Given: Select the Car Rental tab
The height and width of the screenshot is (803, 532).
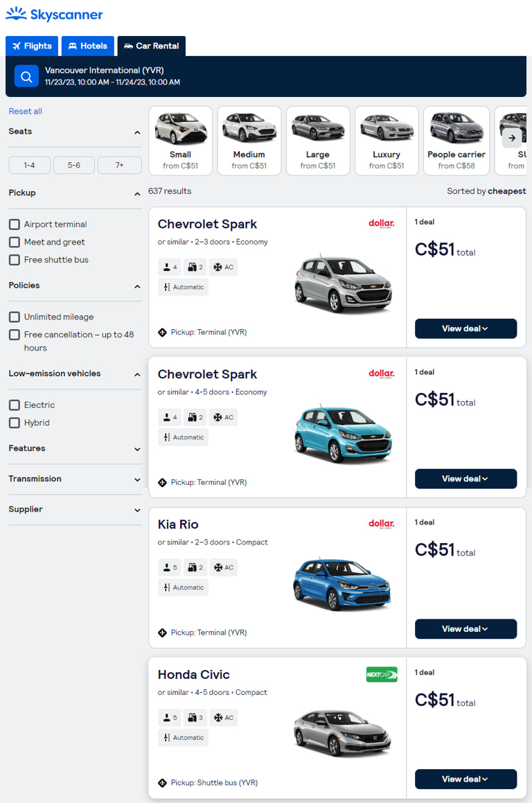Looking at the screenshot, I should [x=152, y=46].
